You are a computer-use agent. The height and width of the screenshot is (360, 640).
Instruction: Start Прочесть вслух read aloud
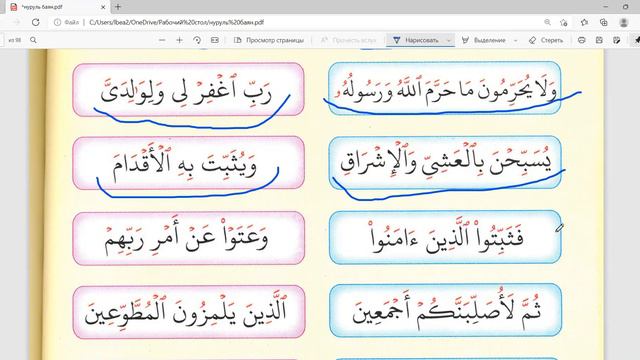349,40
